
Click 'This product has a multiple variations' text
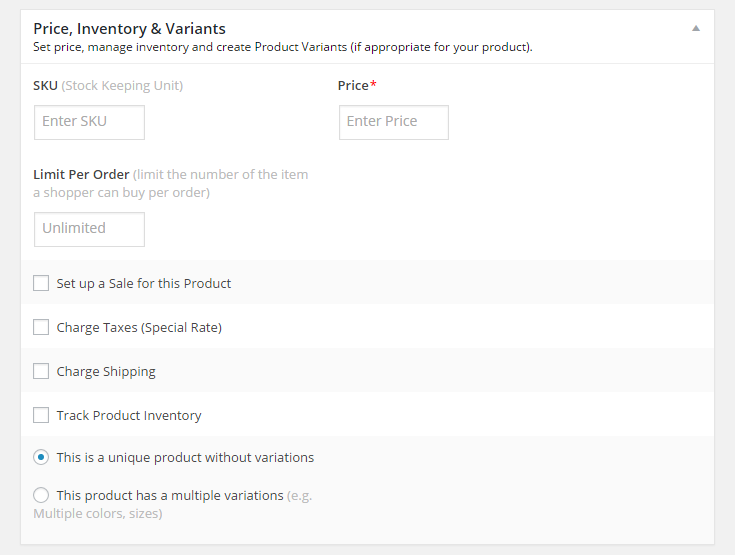170,496
